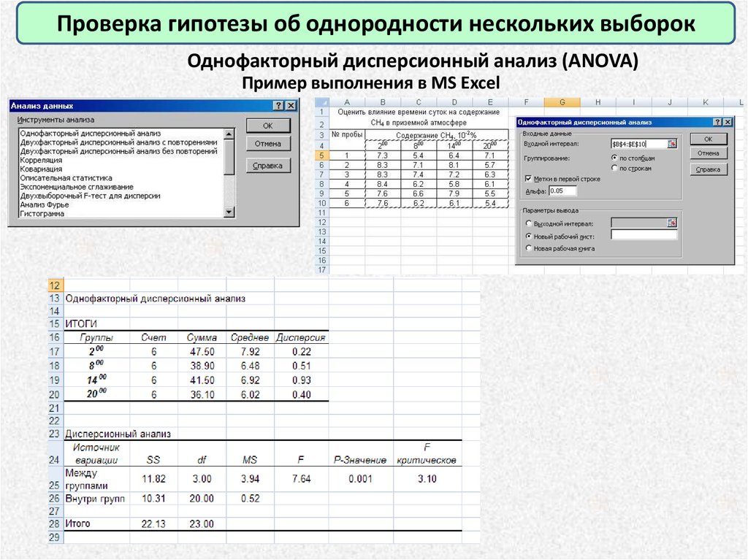Select Новый рабочий лист output option
Viewport: 748px width, 560px height.
[529, 236]
